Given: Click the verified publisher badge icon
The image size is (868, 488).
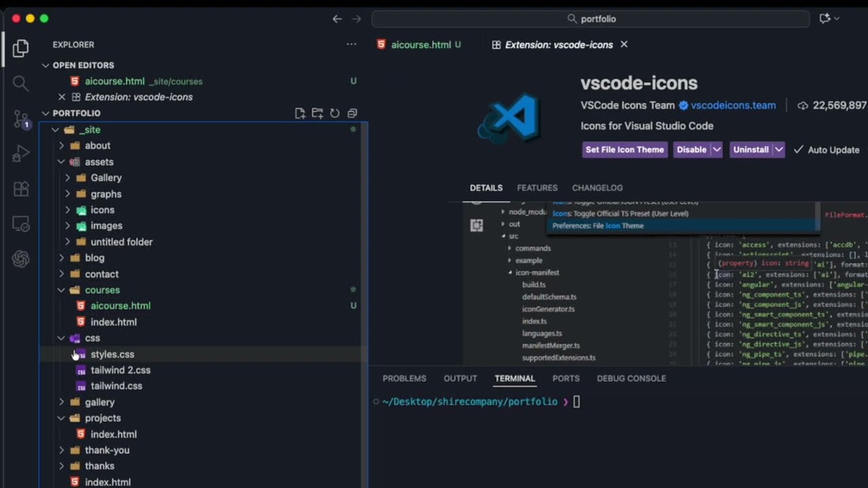Looking at the screenshot, I should tap(684, 106).
